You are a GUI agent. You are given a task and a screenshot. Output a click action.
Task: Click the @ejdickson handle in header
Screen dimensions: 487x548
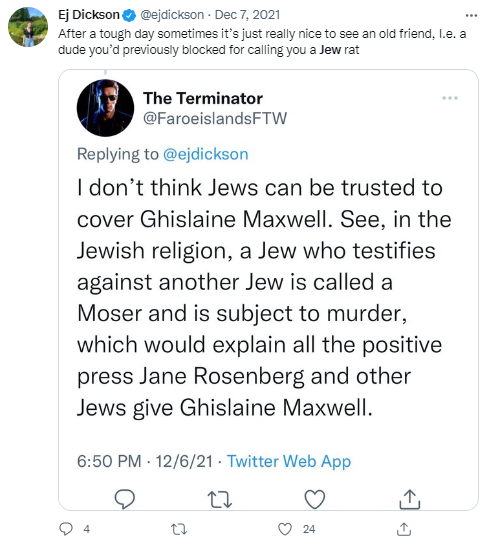pos(172,15)
